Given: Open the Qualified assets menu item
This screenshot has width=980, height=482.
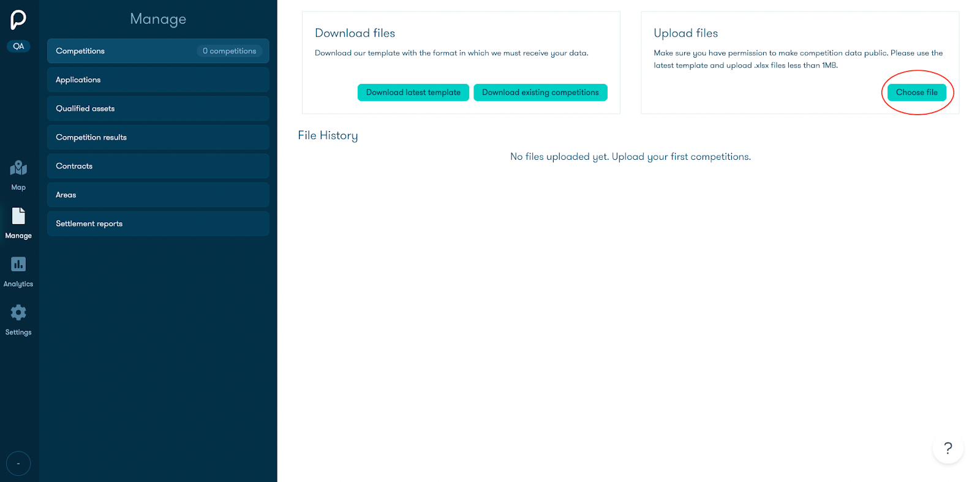Looking at the screenshot, I should click(158, 108).
